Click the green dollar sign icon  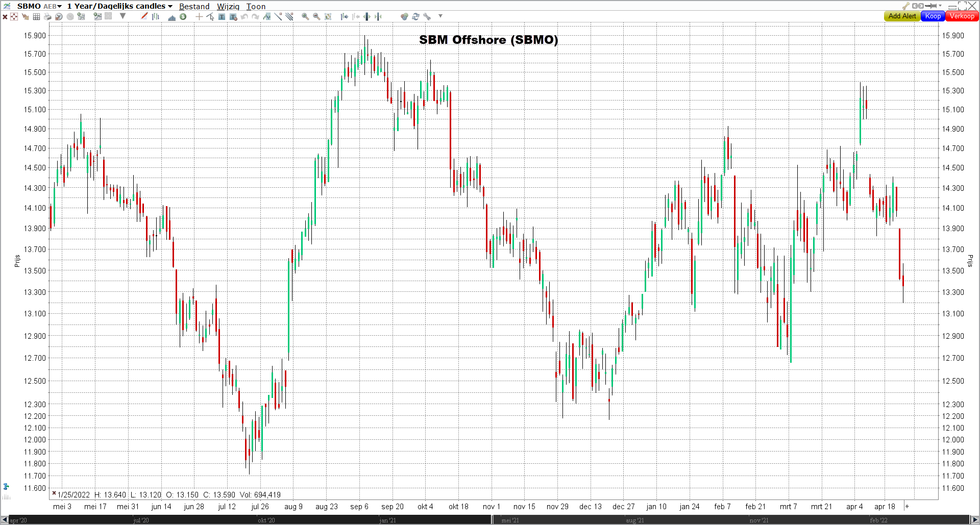pos(183,16)
